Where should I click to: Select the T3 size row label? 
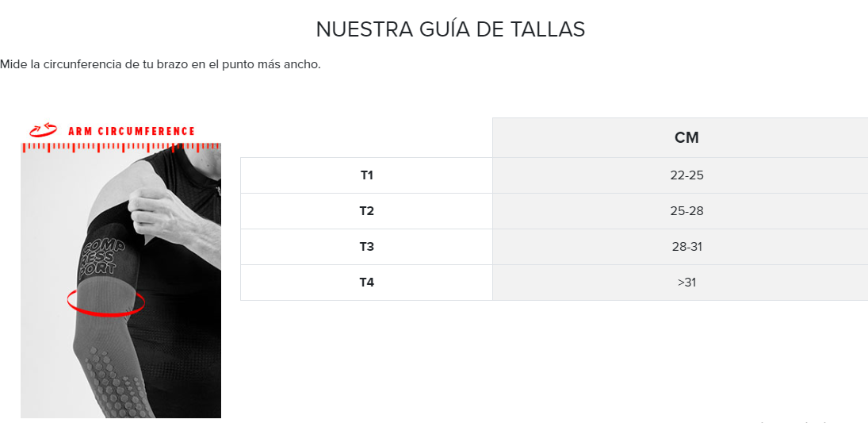click(366, 247)
